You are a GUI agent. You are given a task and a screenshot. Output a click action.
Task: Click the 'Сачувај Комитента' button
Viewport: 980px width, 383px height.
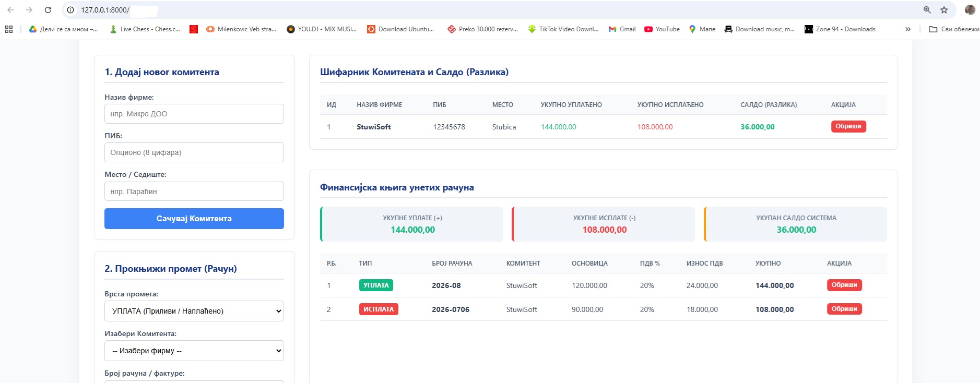[x=194, y=219]
